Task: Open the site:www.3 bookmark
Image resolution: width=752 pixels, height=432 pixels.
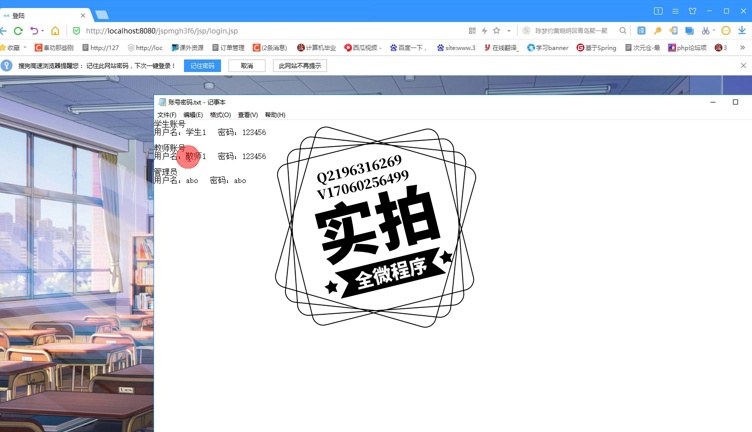Action: (x=456, y=47)
